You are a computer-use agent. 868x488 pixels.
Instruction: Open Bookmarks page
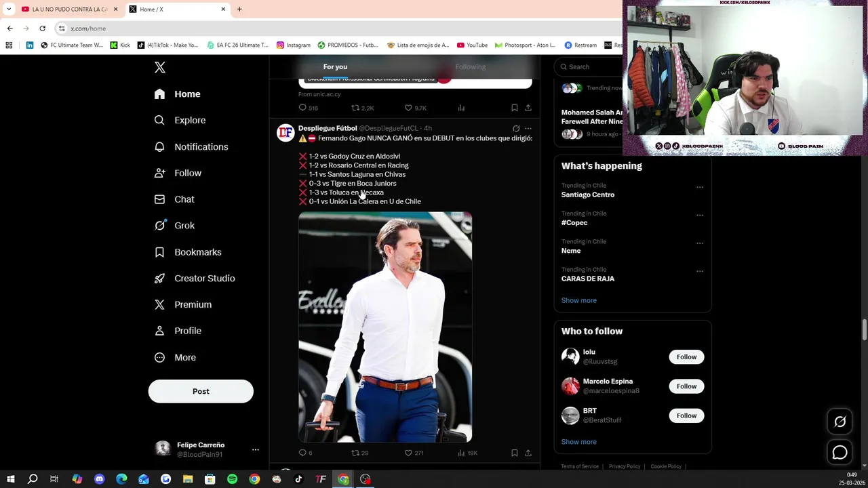188,252
